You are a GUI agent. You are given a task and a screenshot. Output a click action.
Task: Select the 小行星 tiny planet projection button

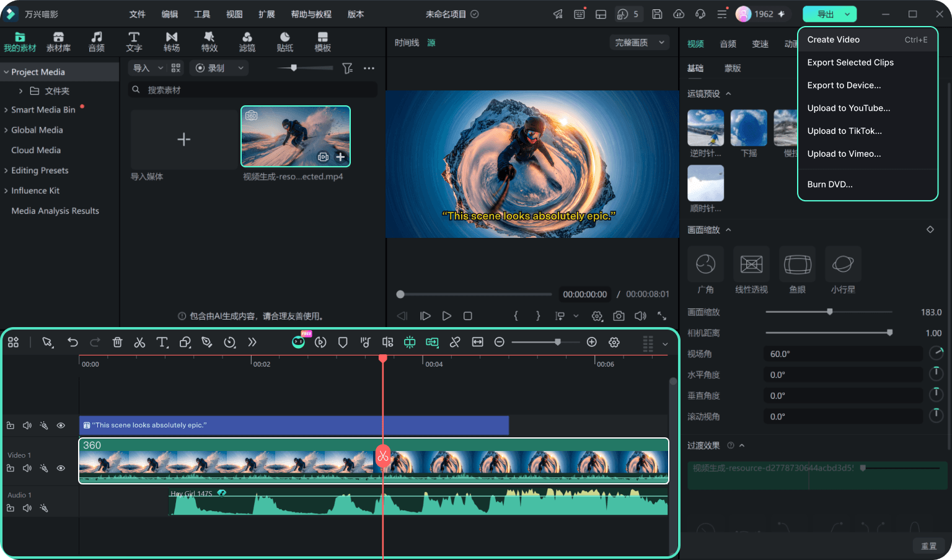pyautogui.click(x=843, y=264)
